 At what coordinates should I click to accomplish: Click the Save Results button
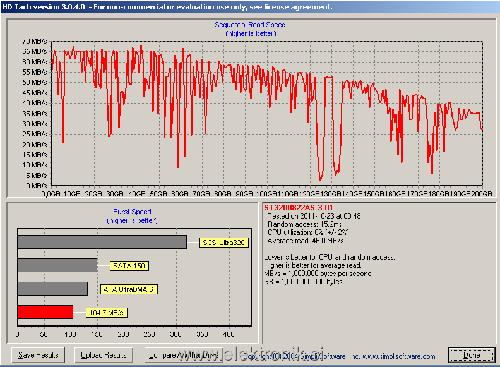(38, 355)
